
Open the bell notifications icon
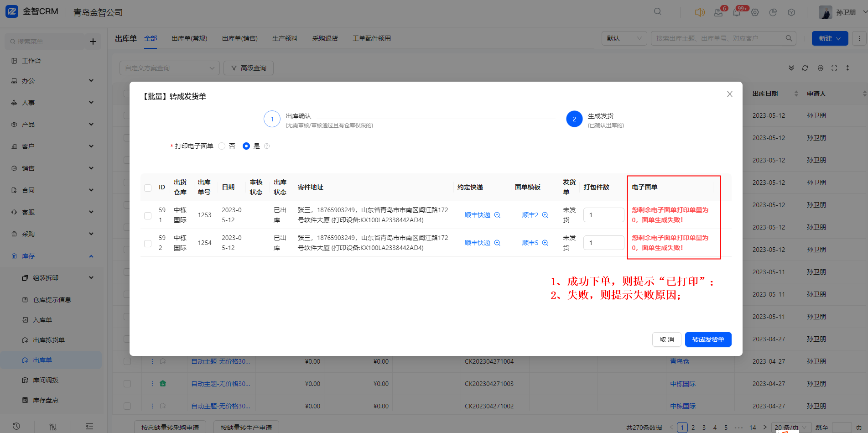coord(736,12)
